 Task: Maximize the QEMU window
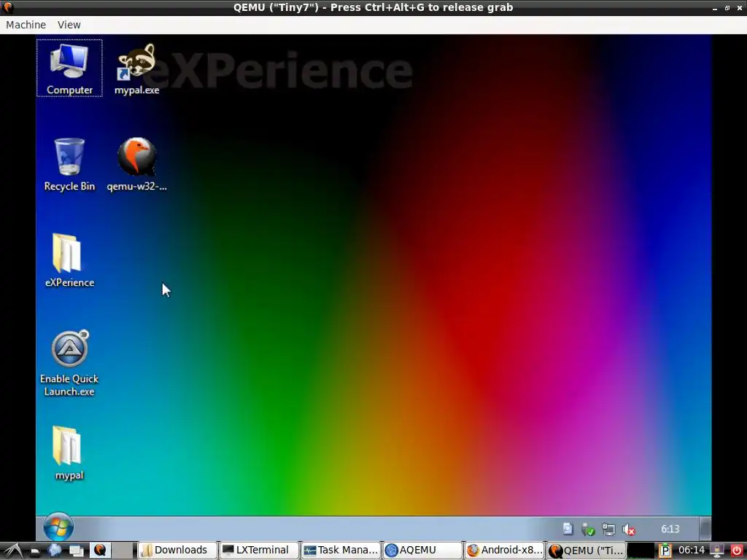point(727,8)
